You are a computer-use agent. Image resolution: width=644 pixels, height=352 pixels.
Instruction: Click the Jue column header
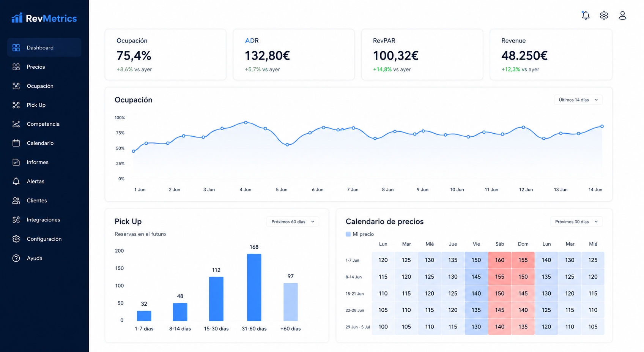(x=453, y=244)
